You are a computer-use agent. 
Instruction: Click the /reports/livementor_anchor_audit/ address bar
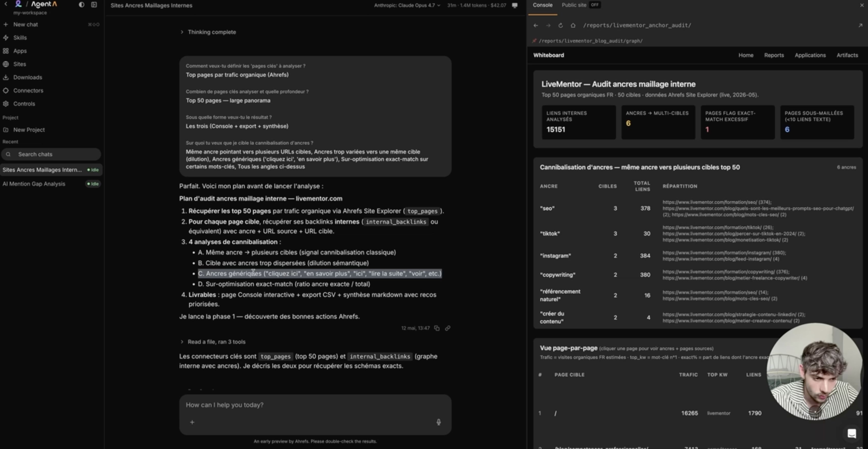tap(637, 25)
